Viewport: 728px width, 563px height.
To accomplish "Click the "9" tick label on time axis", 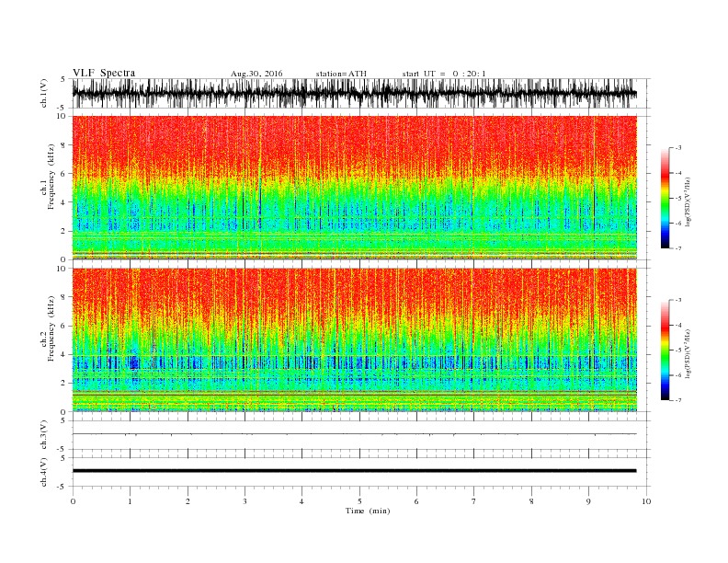I will click(x=588, y=501).
